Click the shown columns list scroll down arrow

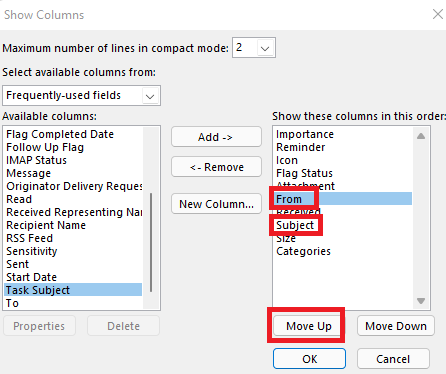pyautogui.click(x=421, y=301)
